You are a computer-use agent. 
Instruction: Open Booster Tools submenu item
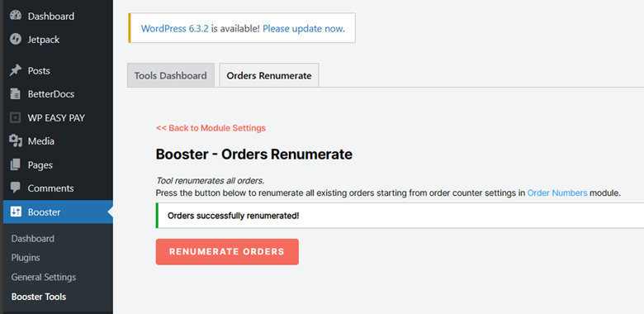click(x=39, y=297)
